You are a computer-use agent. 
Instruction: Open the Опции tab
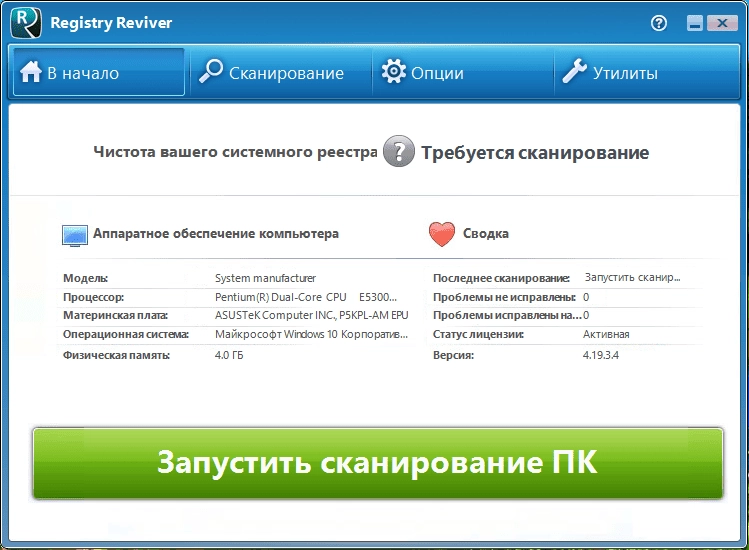[x=463, y=72]
